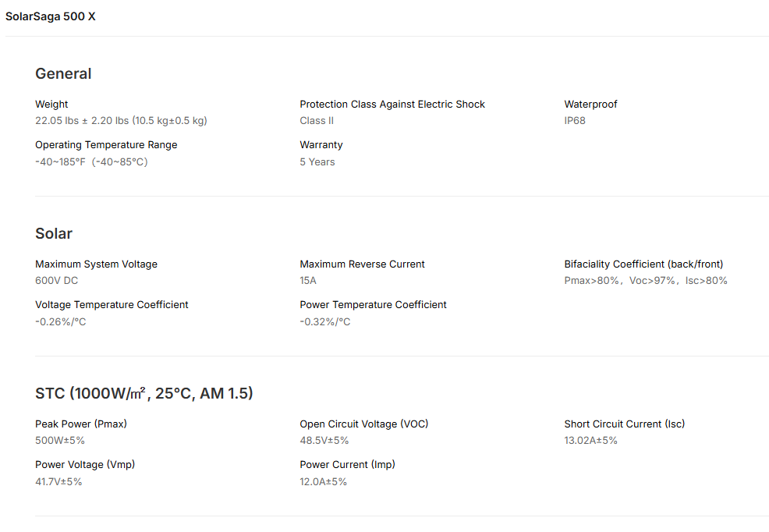Click the 48.5V±5% open circuit value
Screen dimensions: 769x532
[x=324, y=441]
